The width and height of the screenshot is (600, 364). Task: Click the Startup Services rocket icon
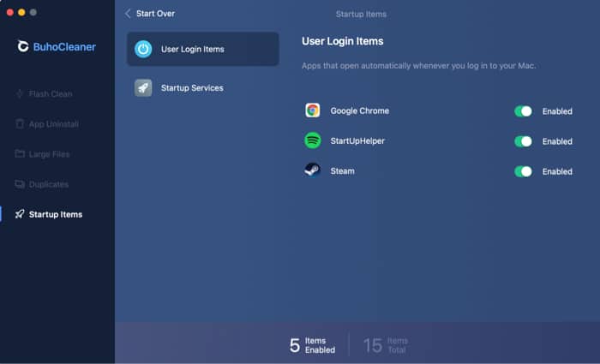tap(143, 87)
